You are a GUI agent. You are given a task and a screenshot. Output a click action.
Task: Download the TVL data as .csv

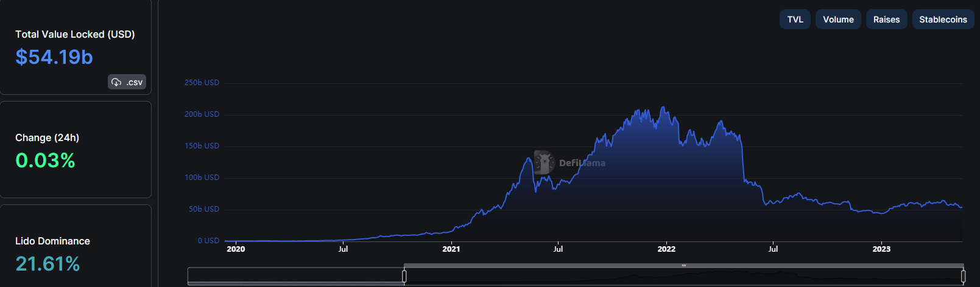[x=127, y=82]
